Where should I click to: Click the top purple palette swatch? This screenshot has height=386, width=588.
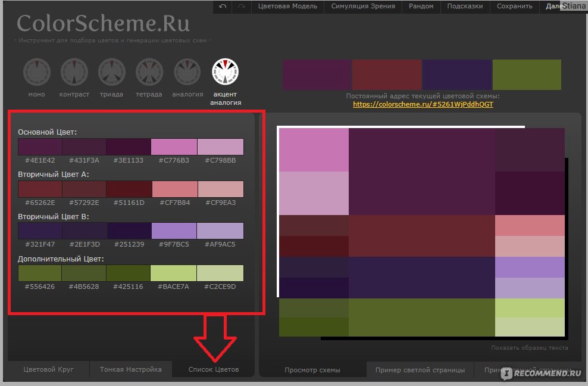(317, 74)
